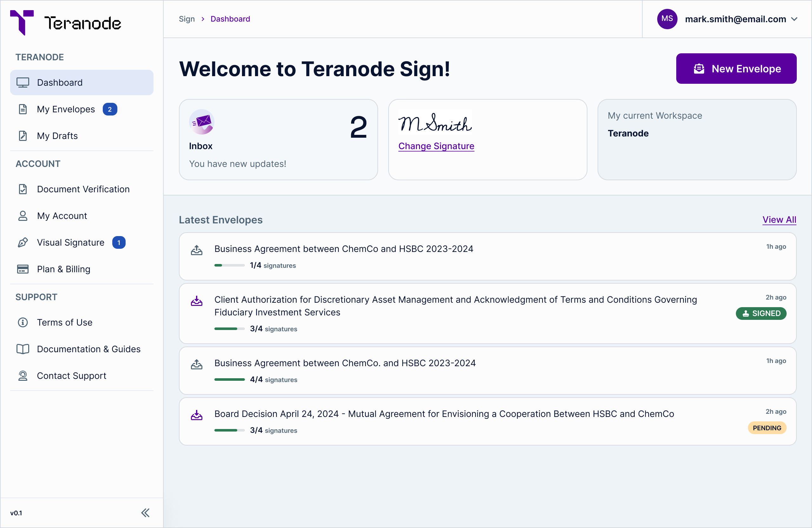This screenshot has height=528, width=812.
Task: Click View All latest envelopes link
Action: coord(779,220)
